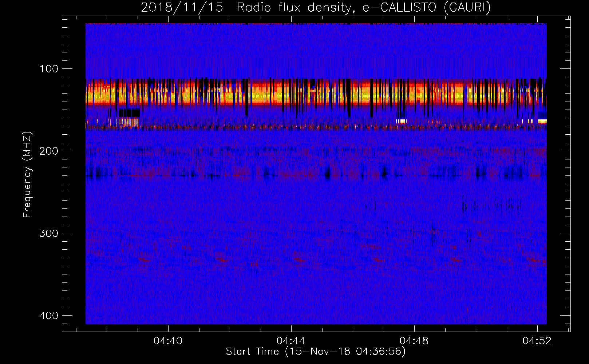Click the black rectangular patch near 04:38
Screen dimensions: 589x364
[129, 112]
